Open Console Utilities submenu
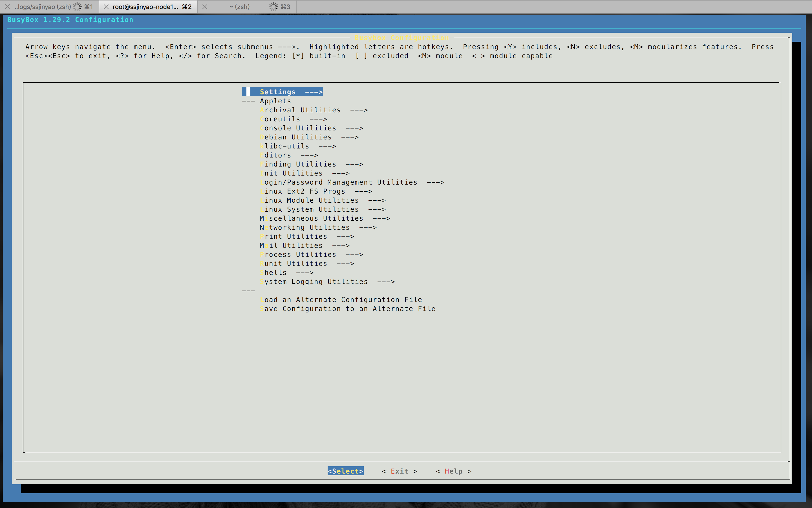Viewport: 812px width, 508px height. 311,128
